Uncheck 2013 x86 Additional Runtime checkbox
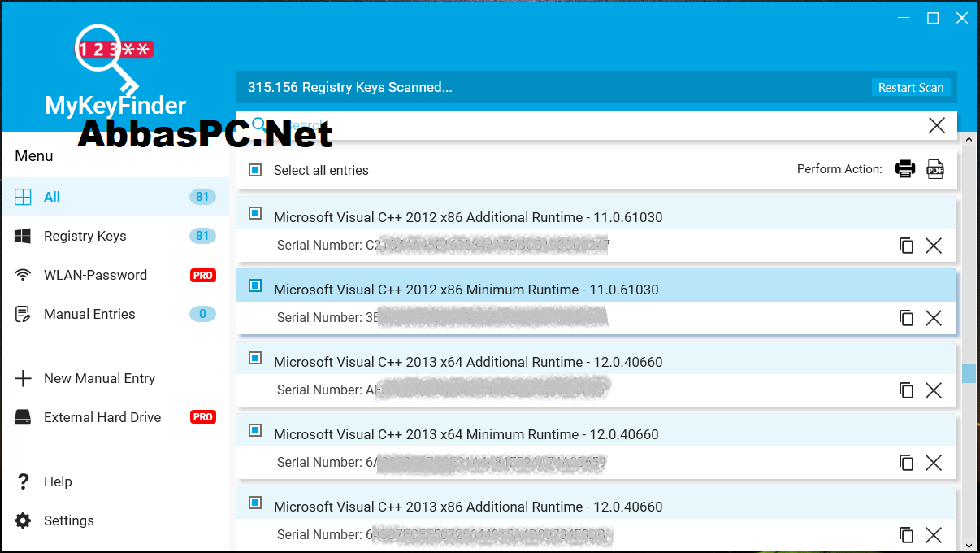The image size is (980, 553). pyautogui.click(x=255, y=503)
